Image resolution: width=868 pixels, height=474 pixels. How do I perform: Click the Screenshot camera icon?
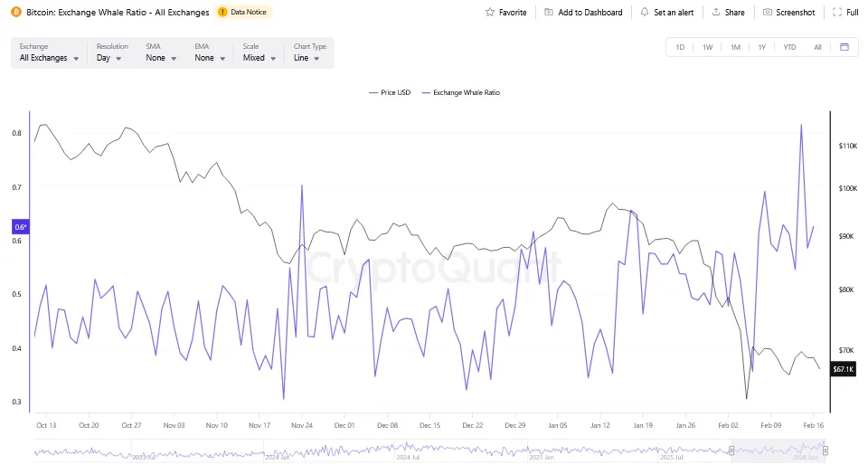768,13
